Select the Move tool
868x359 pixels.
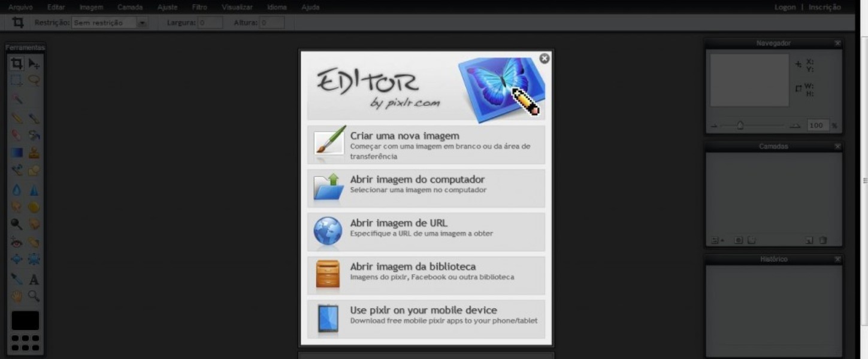(34, 64)
